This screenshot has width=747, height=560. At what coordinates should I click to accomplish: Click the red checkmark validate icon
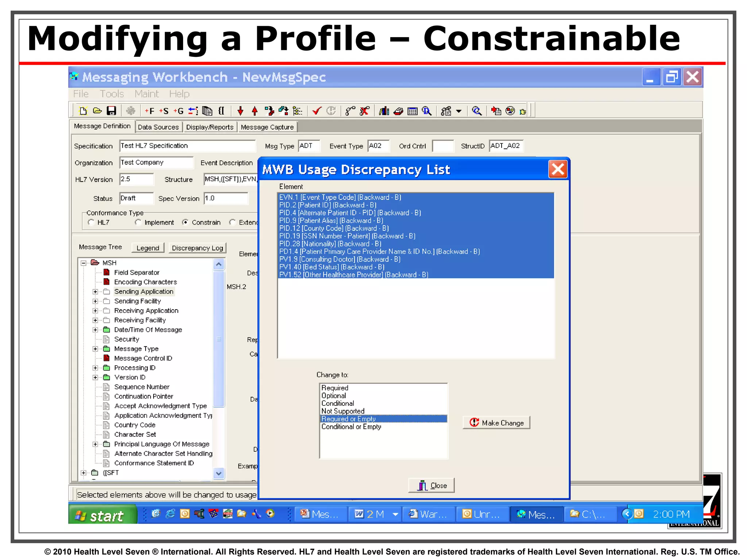pos(317,111)
